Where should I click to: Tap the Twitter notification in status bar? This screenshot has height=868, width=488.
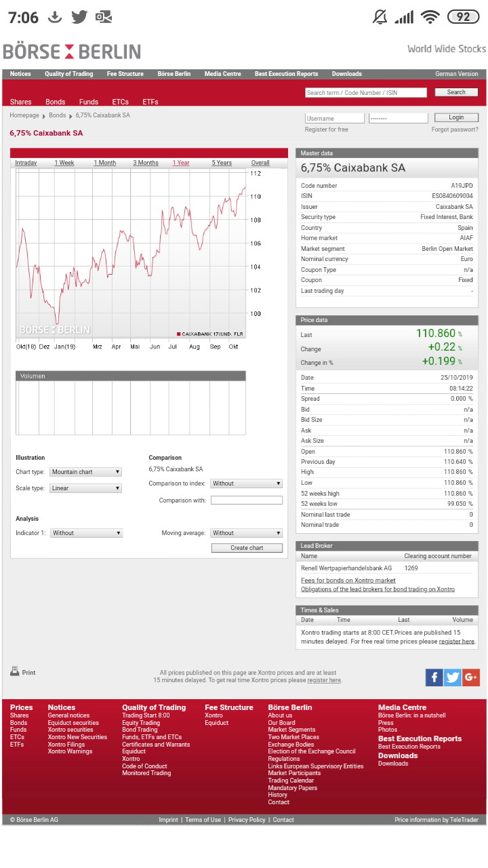tap(79, 17)
